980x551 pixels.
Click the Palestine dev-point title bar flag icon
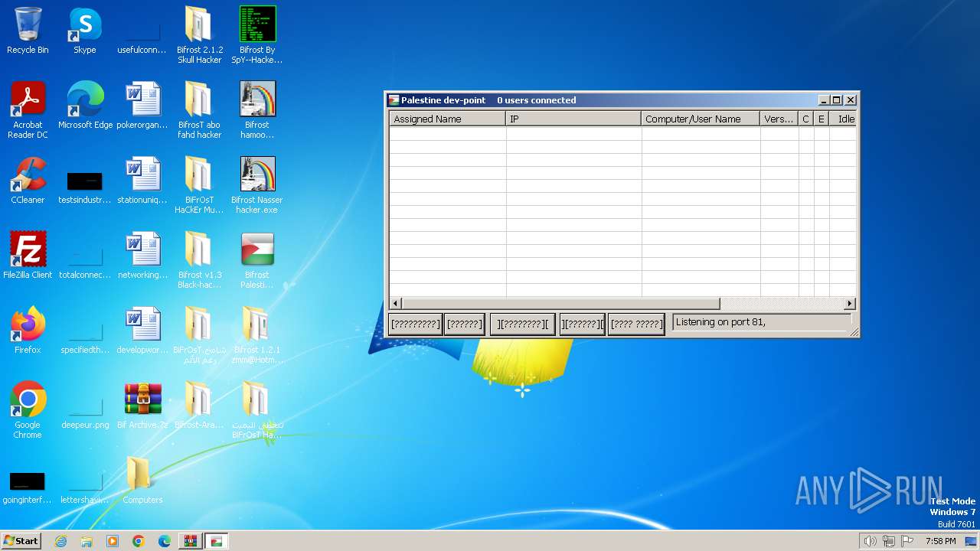tap(394, 100)
